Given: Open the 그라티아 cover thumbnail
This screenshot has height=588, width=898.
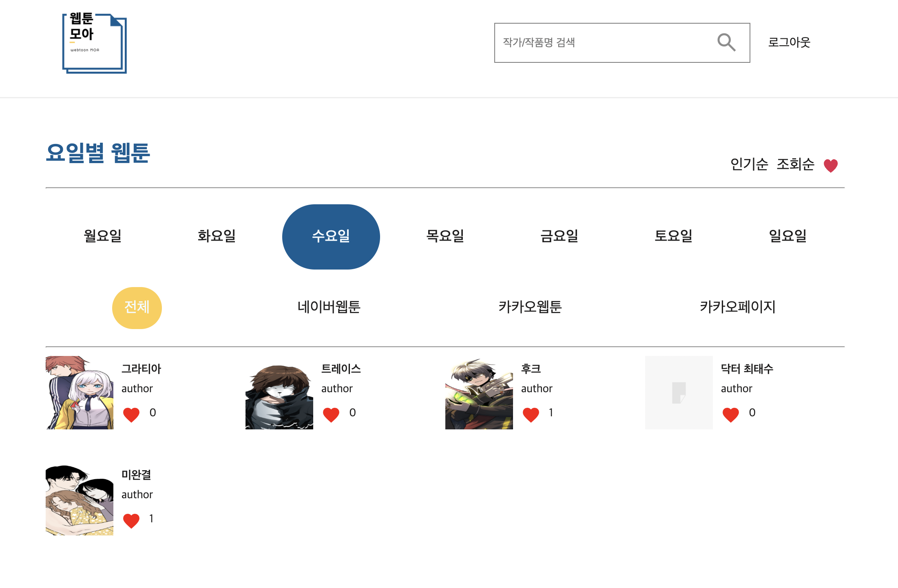Looking at the screenshot, I should pyautogui.click(x=80, y=392).
